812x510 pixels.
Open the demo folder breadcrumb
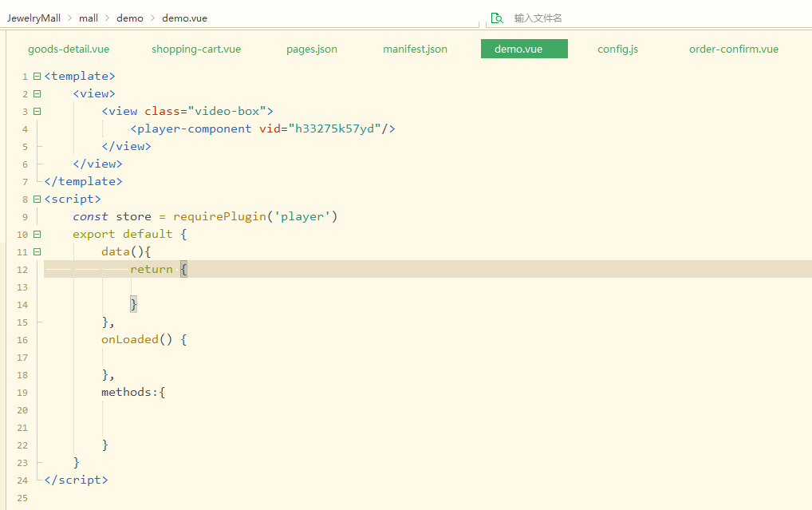pyautogui.click(x=130, y=18)
